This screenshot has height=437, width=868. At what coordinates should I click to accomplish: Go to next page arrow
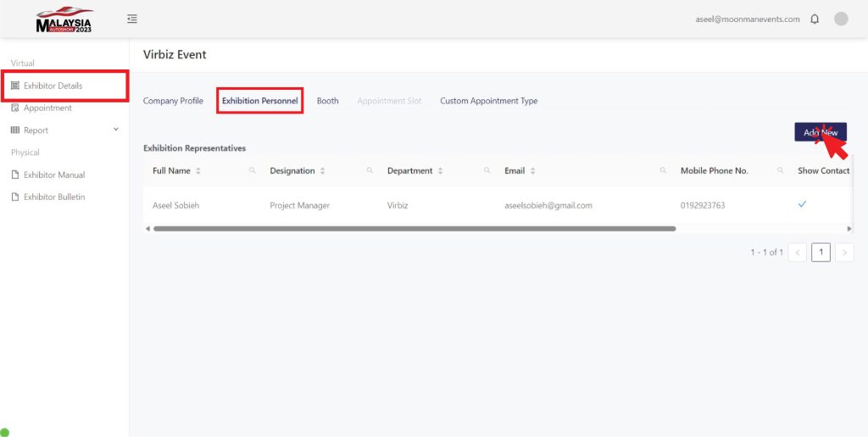[x=844, y=252]
